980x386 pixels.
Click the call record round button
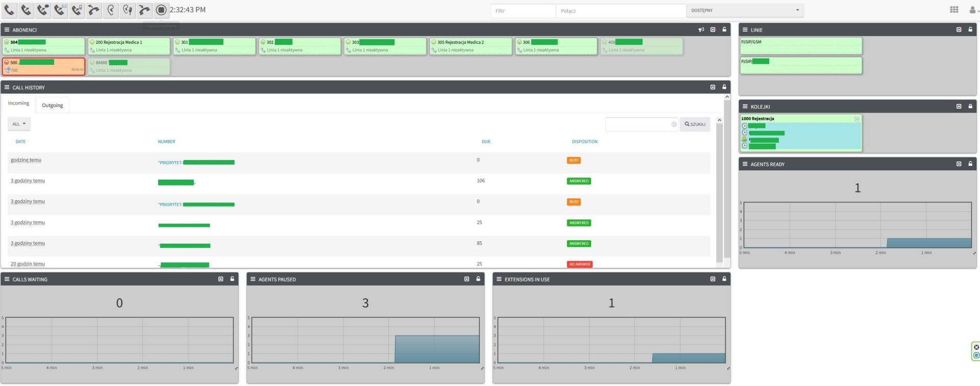(161, 10)
